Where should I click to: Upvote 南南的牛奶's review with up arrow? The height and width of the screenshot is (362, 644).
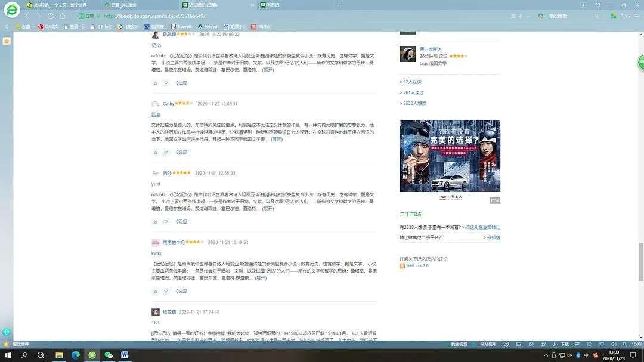tap(156, 292)
